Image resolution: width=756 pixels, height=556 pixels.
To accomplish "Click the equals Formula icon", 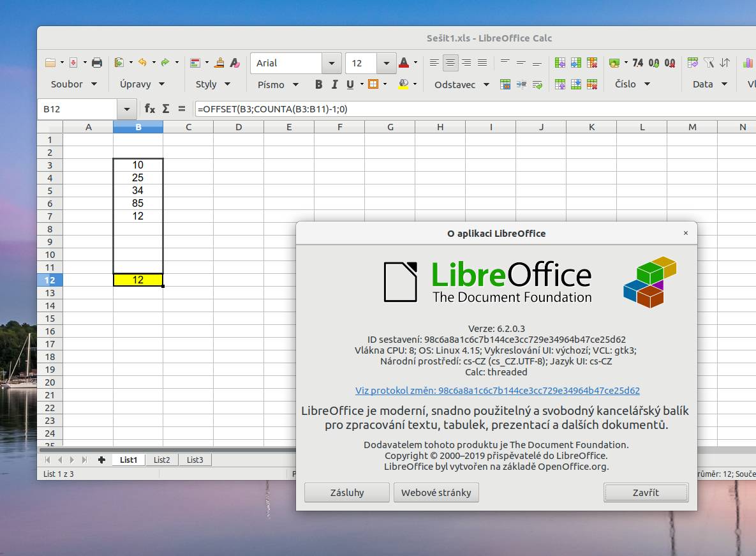I will [x=182, y=109].
